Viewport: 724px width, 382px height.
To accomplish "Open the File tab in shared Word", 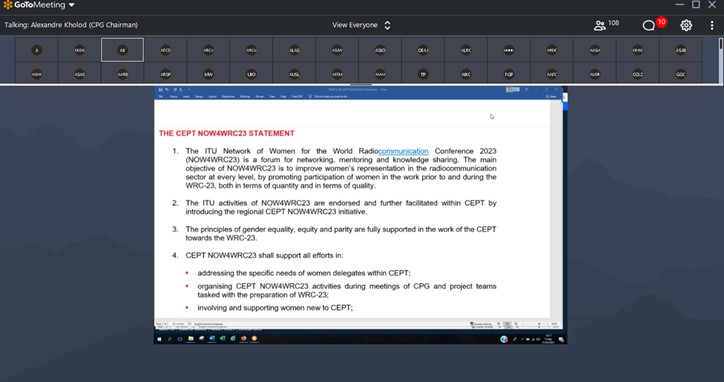I will click(161, 97).
